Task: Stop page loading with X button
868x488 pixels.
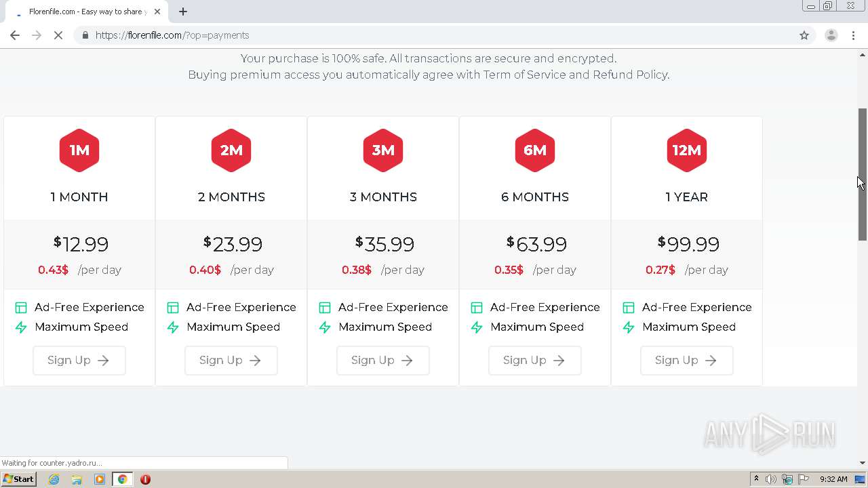Action: click(x=58, y=35)
